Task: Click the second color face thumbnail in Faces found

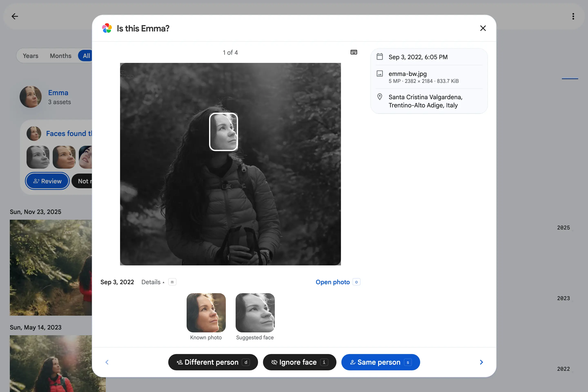Action: tap(64, 157)
